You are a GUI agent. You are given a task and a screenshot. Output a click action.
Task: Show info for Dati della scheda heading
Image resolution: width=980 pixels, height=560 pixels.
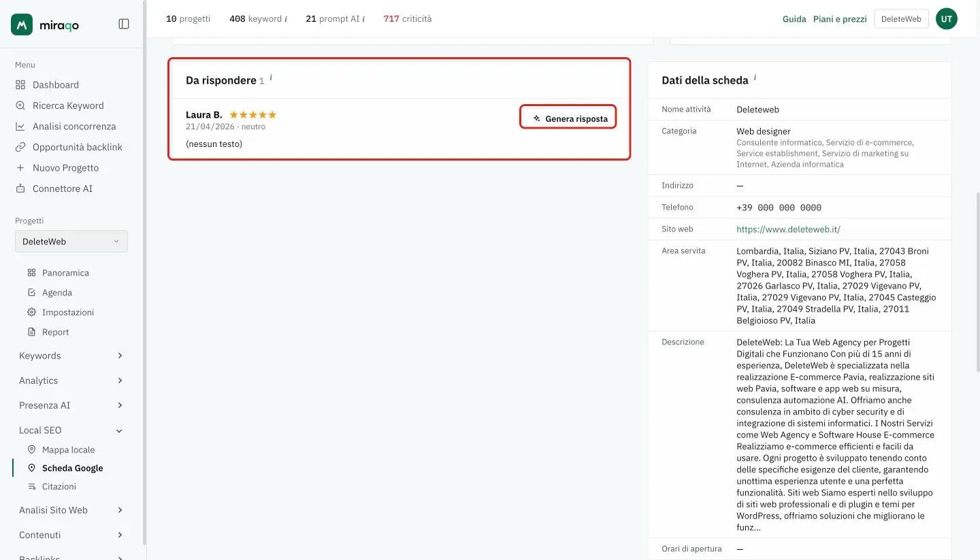755,78
